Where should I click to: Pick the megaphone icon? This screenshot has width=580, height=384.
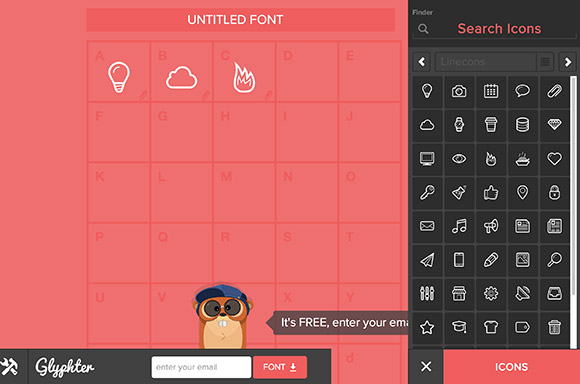pos(491,226)
